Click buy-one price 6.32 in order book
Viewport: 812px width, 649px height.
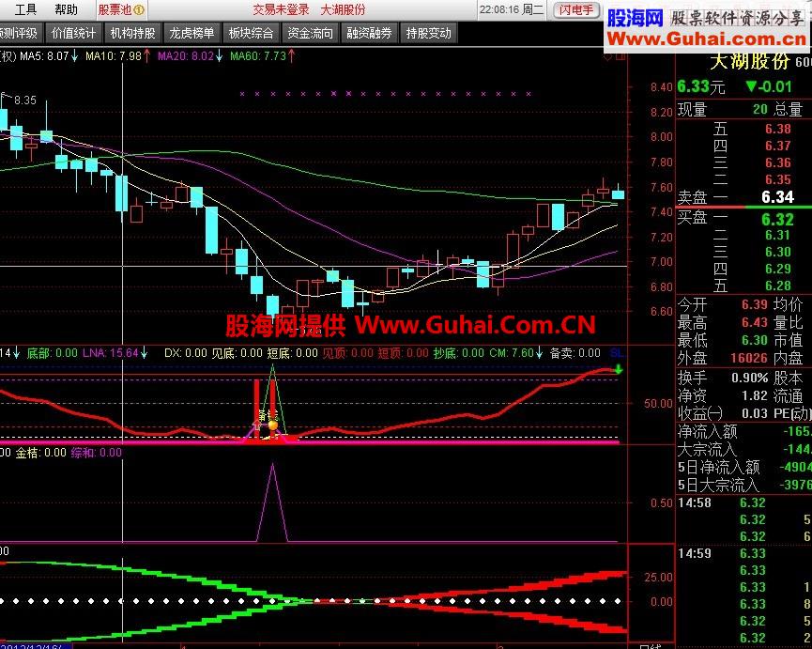click(777, 219)
